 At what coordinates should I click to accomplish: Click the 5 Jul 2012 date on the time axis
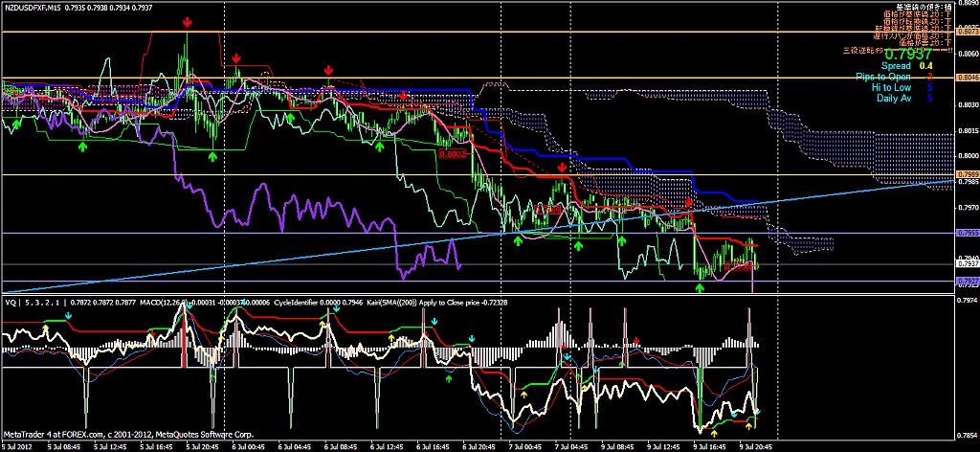19,446
